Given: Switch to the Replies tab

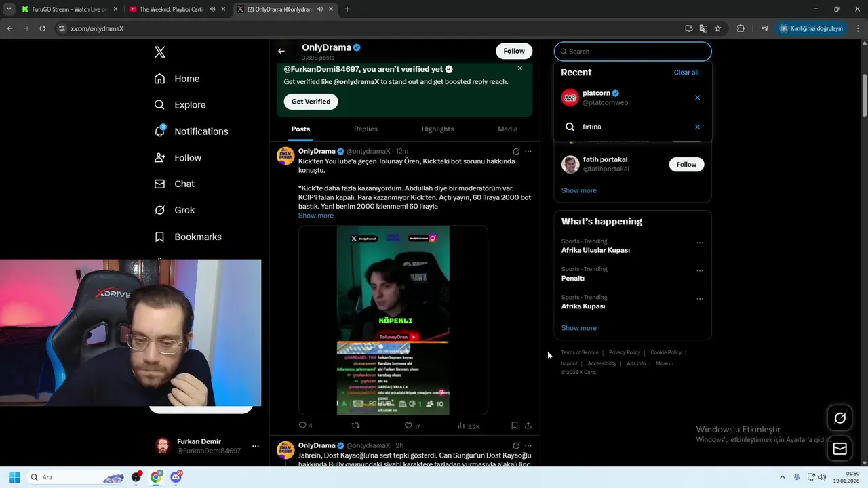Looking at the screenshot, I should point(366,129).
